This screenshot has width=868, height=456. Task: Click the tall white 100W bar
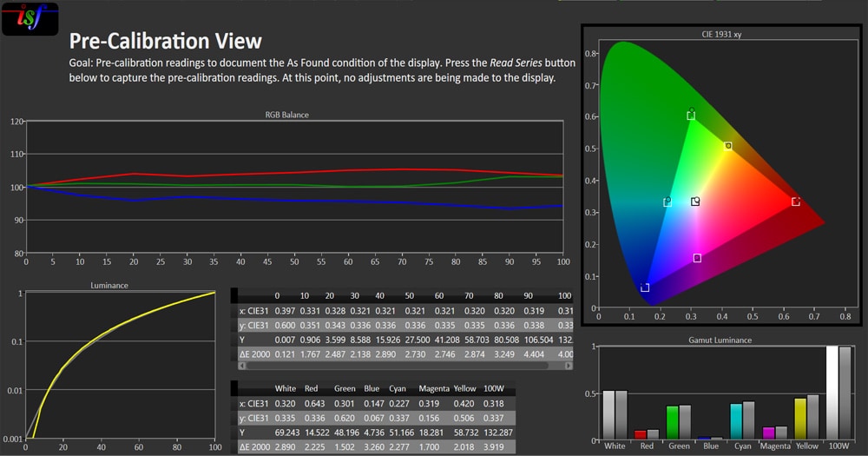pyautogui.click(x=832, y=393)
